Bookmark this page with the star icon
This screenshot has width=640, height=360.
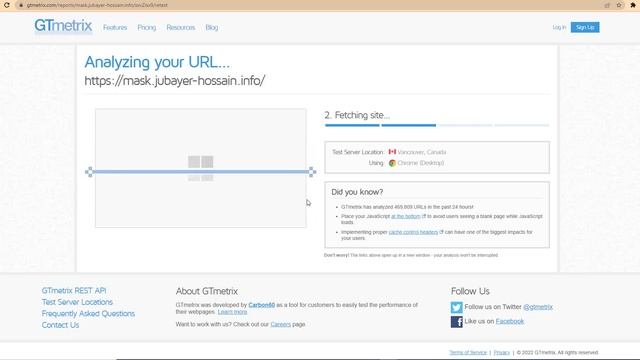[x=619, y=5]
